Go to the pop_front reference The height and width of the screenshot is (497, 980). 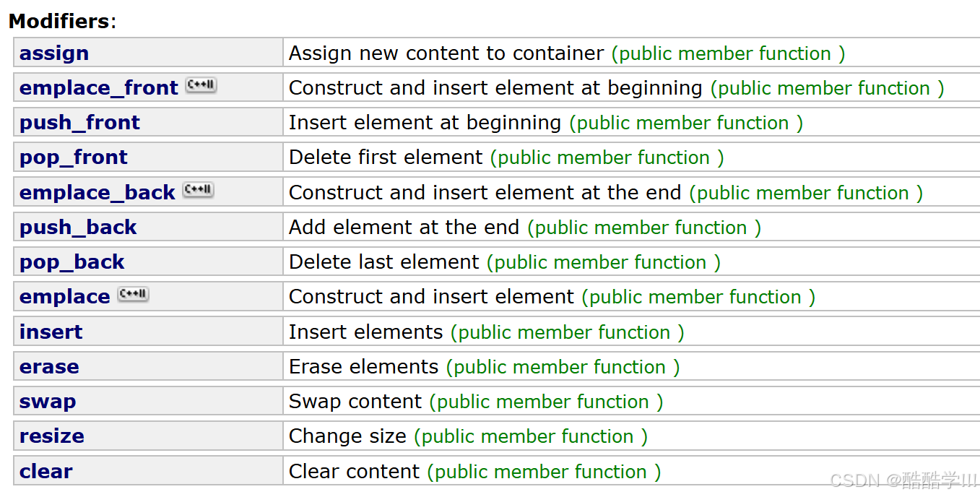(x=73, y=157)
